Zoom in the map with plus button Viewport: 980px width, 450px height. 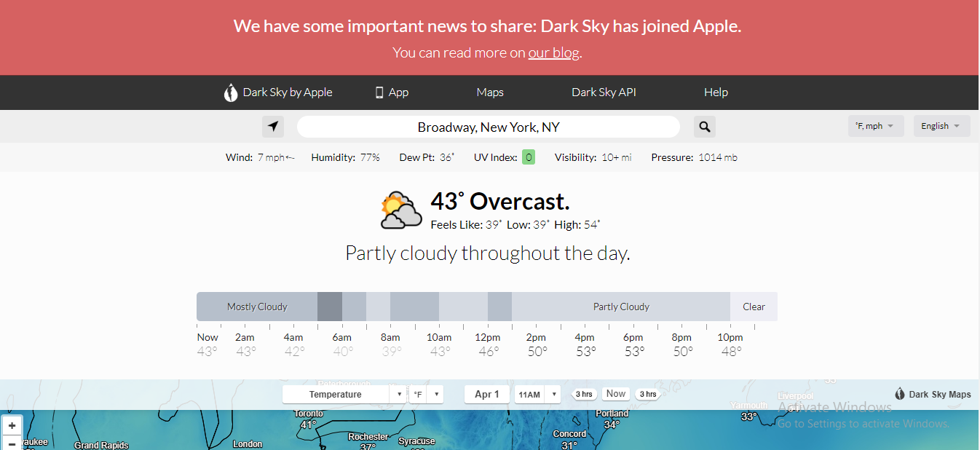pos(12,426)
